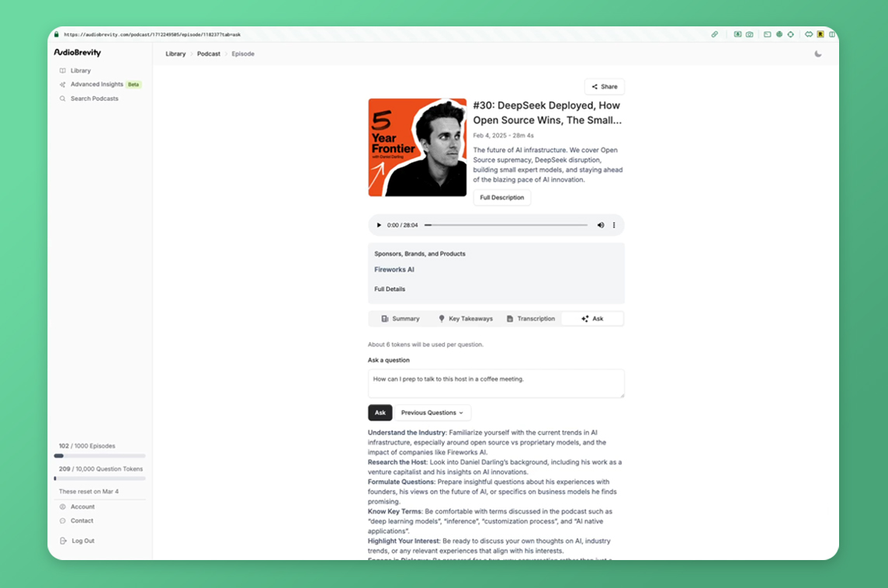Play the episode audio

379,225
